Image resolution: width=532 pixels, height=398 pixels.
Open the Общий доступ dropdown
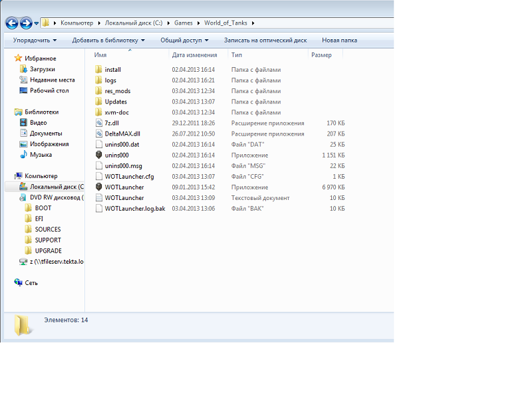click(x=184, y=40)
